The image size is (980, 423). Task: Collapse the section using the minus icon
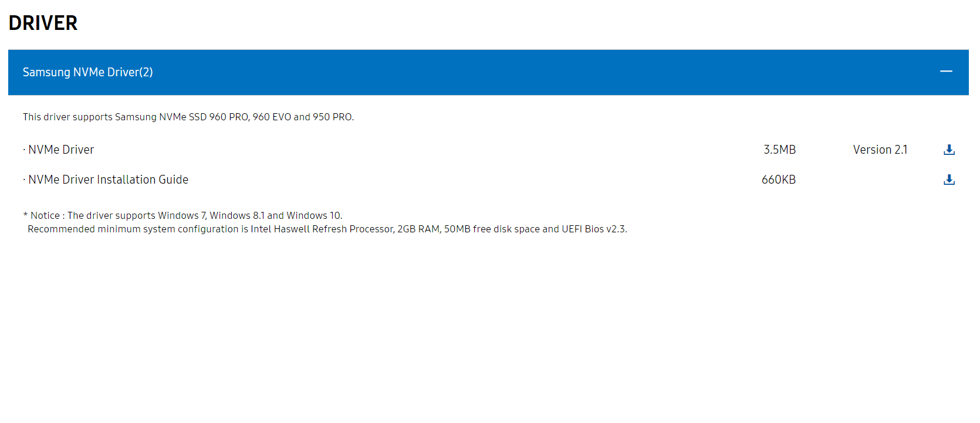(x=946, y=72)
